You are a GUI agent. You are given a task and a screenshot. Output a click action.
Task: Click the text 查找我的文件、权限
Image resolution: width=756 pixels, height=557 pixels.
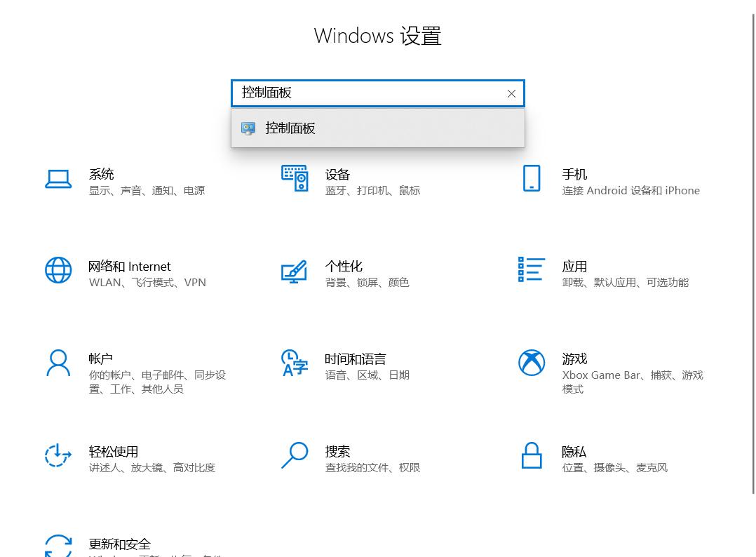pos(372,468)
